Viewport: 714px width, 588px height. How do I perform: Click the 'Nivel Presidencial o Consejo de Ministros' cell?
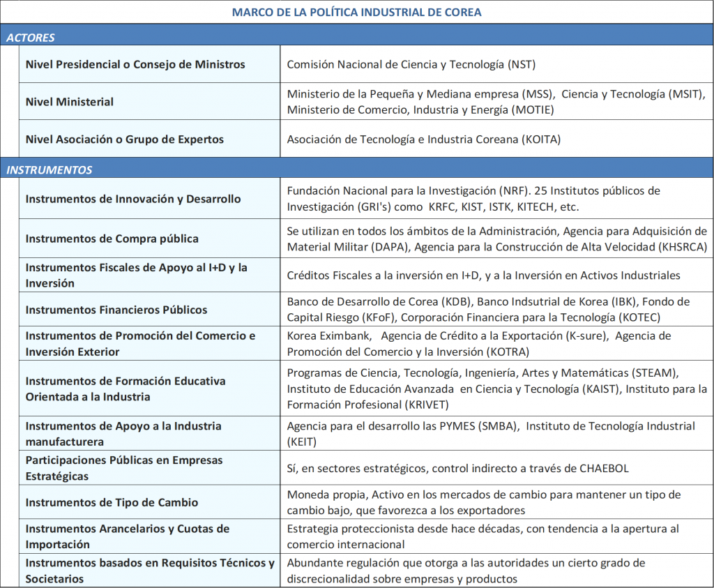(x=135, y=64)
